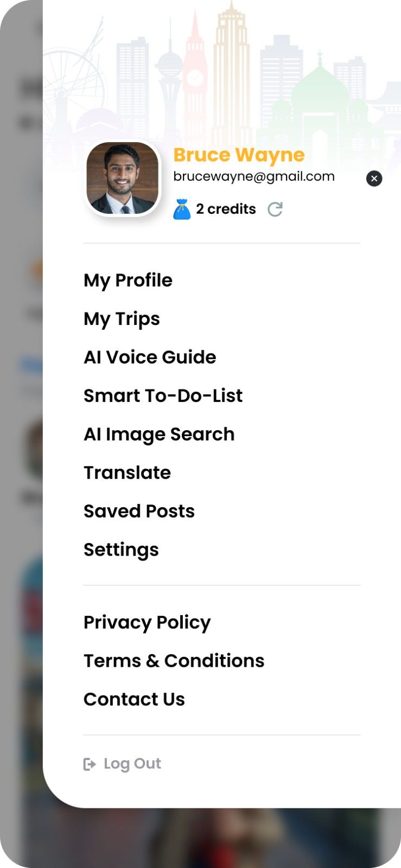Open Settings from the menu
This screenshot has width=401, height=868.
121,550
